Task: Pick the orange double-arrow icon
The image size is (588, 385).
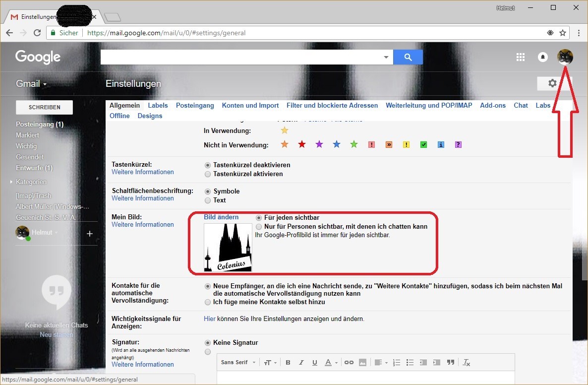Action: tap(389, 145)
